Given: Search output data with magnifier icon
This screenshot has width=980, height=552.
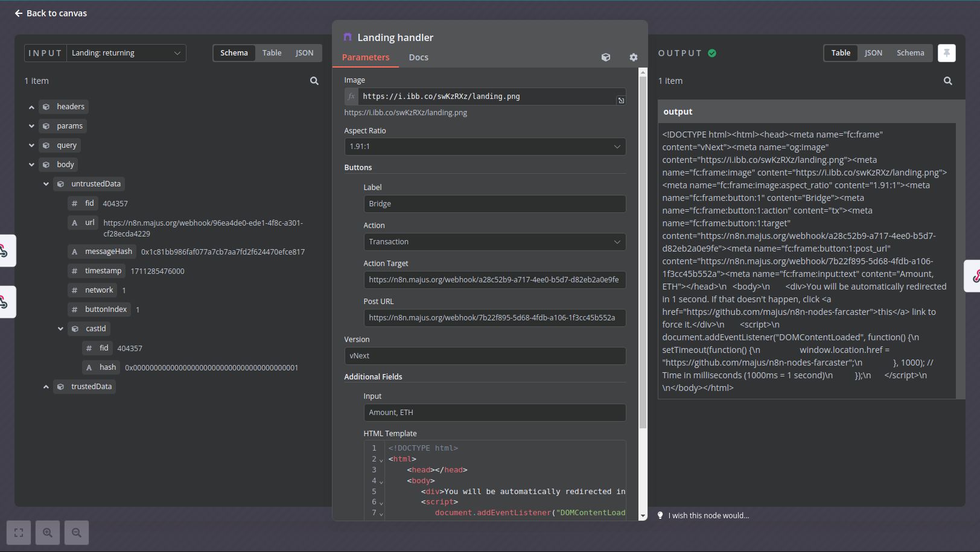Looking at the screenshot, I should (947, 81).
